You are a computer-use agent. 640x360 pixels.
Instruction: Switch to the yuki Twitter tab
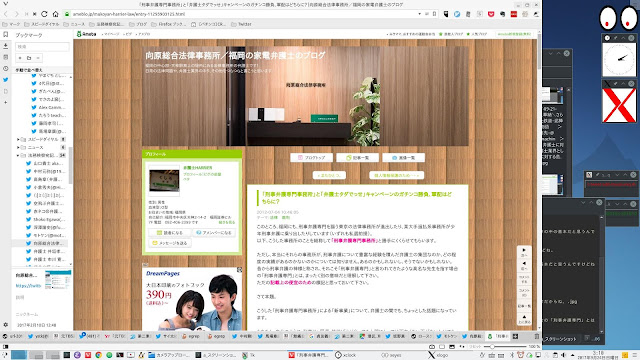pos(38,336)
